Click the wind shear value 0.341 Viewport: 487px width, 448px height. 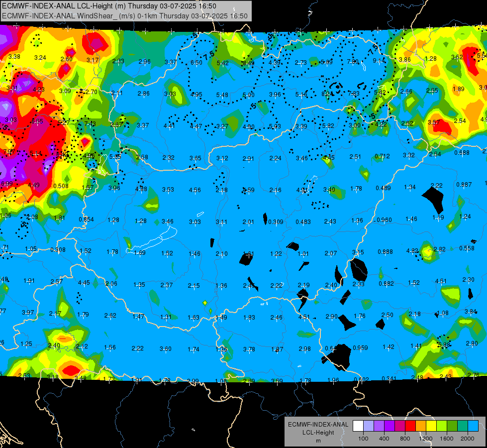pos(390,378)
